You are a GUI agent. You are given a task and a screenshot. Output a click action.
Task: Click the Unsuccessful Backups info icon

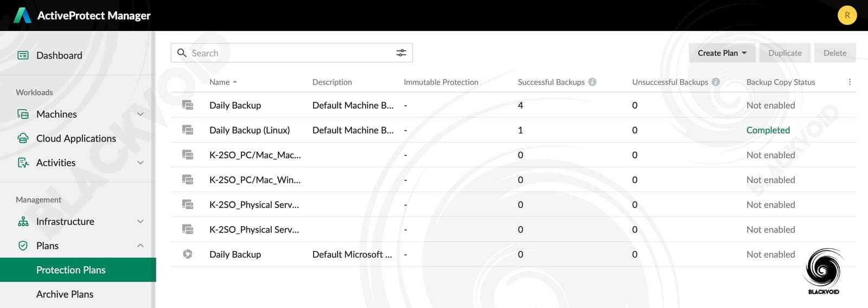(716, 82)
